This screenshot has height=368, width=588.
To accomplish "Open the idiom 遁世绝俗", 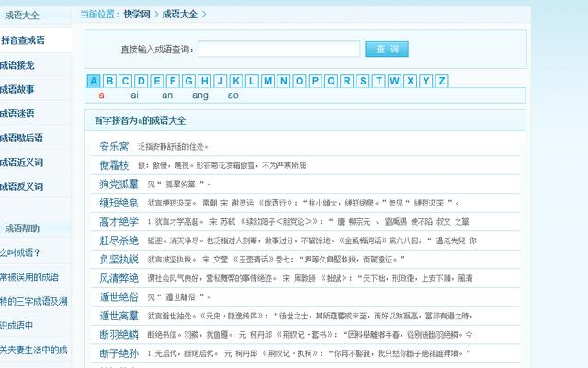I will pos(119,296).
